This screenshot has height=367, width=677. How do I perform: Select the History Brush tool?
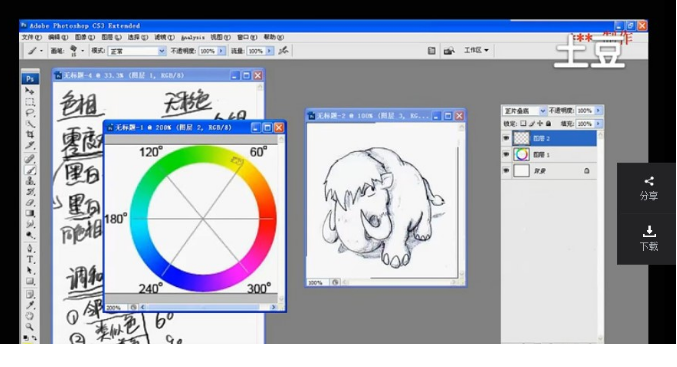(29, 191)
